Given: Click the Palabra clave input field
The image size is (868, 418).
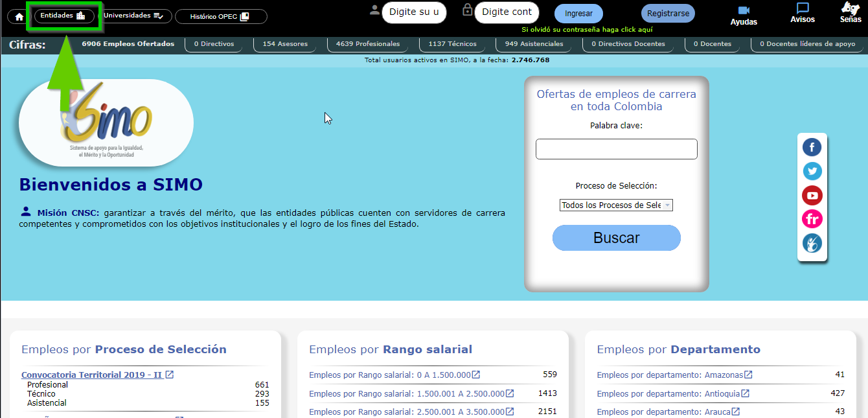Looking at the screenshot, I should [616, 149].
